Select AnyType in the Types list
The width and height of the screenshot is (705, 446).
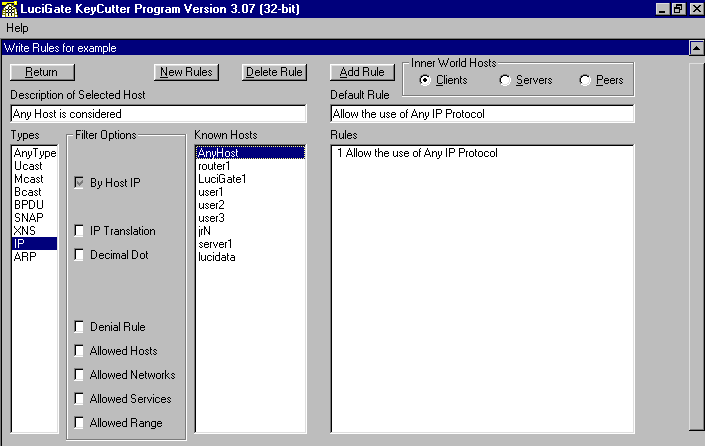pyautogui.click(x=35, y=153)
